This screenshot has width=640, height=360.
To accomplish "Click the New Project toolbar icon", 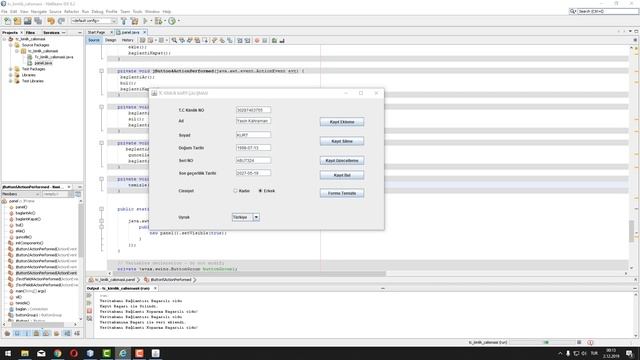I will pyautogui.click(x=17, y=21).
